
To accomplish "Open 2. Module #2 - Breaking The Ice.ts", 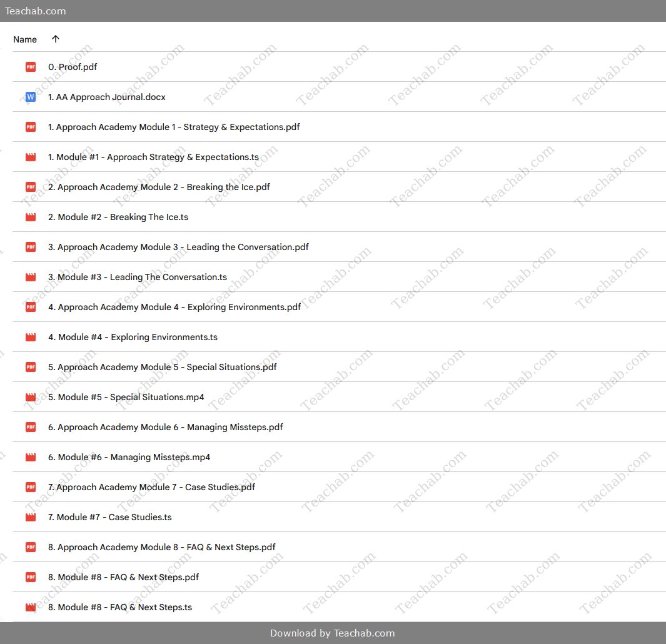I will click(118, 217).
